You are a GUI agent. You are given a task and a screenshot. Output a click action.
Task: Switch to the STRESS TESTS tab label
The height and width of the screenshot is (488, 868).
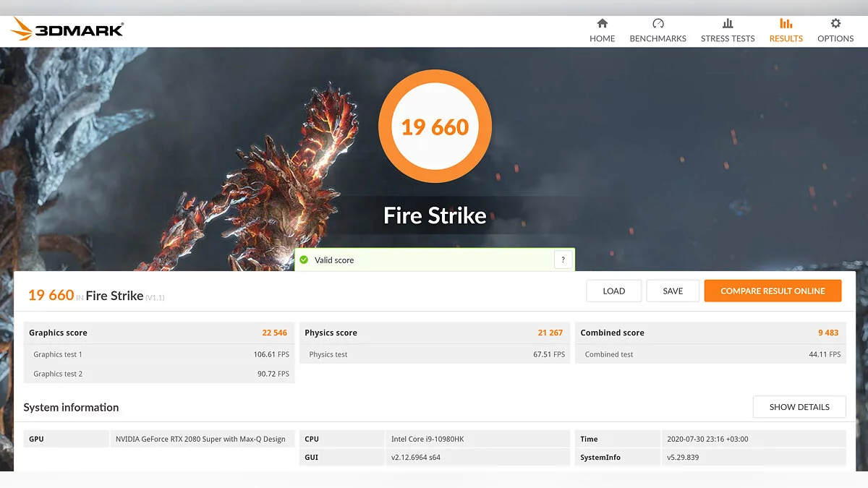click(728, 38)
